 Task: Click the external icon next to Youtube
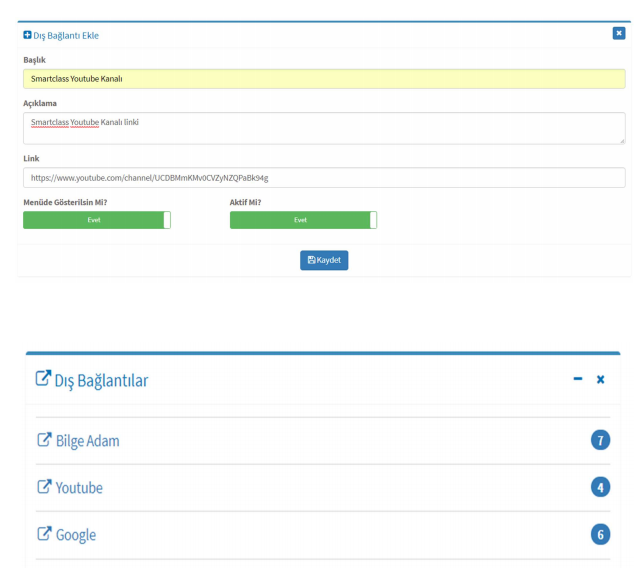(x=44, y=486)
